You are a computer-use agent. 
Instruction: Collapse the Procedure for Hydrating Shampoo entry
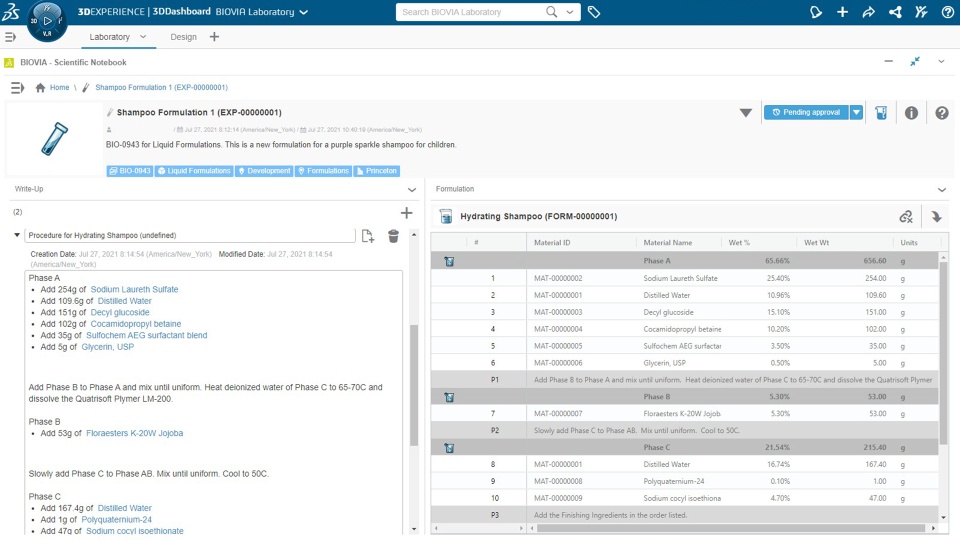17,235
